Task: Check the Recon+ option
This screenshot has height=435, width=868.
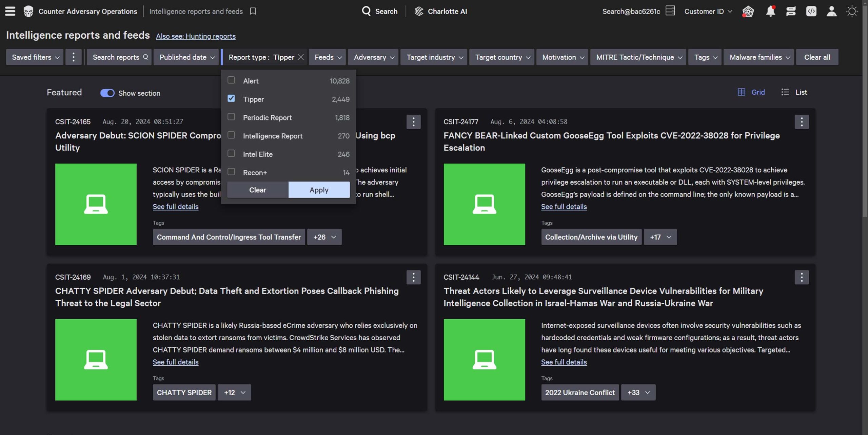Action: (231, 172)
